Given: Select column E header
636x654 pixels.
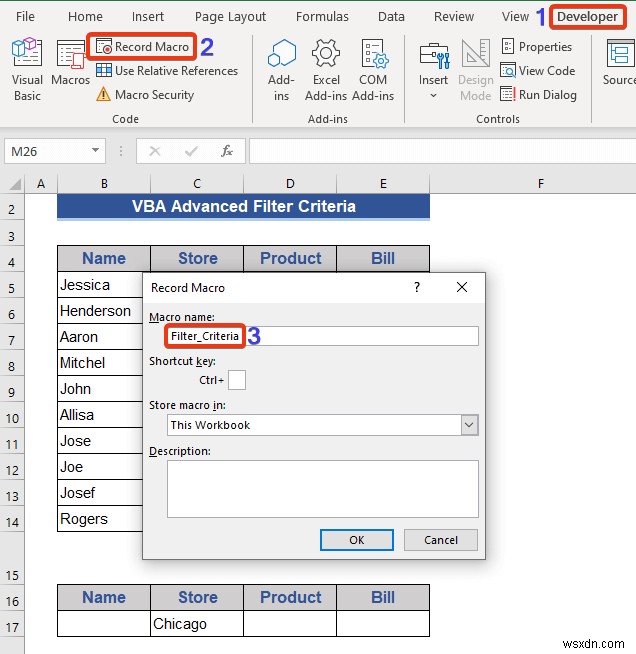Looking at the screenshot, I should (x=383, y=184).
